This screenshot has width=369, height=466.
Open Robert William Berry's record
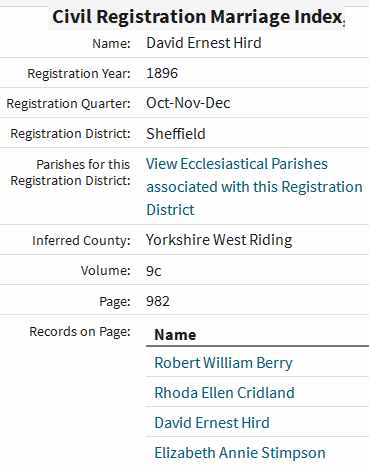[223, 363]
